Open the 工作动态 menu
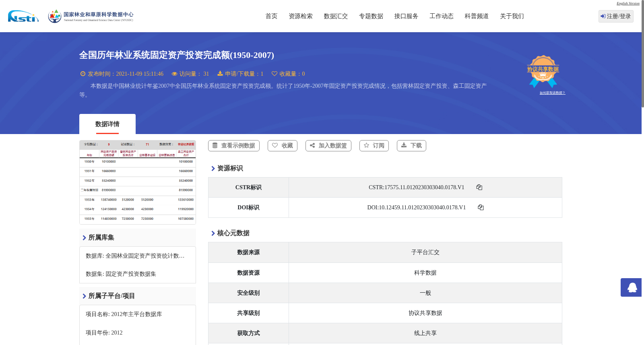 442,16
